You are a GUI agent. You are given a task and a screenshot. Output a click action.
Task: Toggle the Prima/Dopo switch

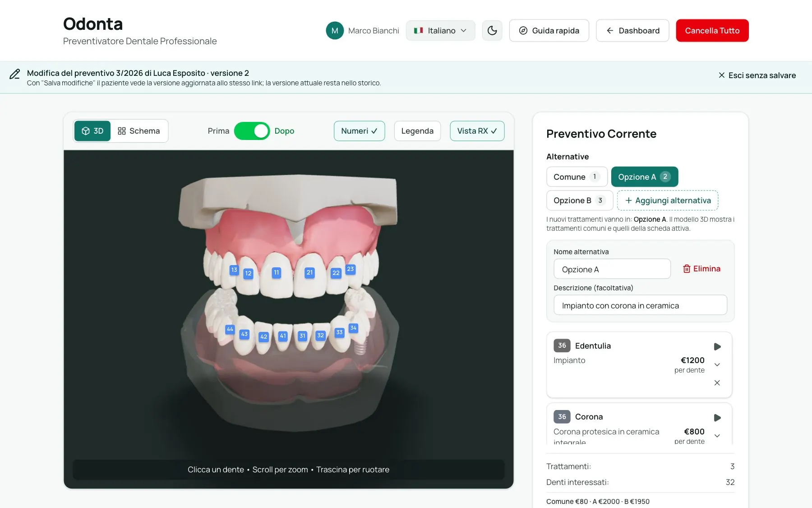(252, 131)
